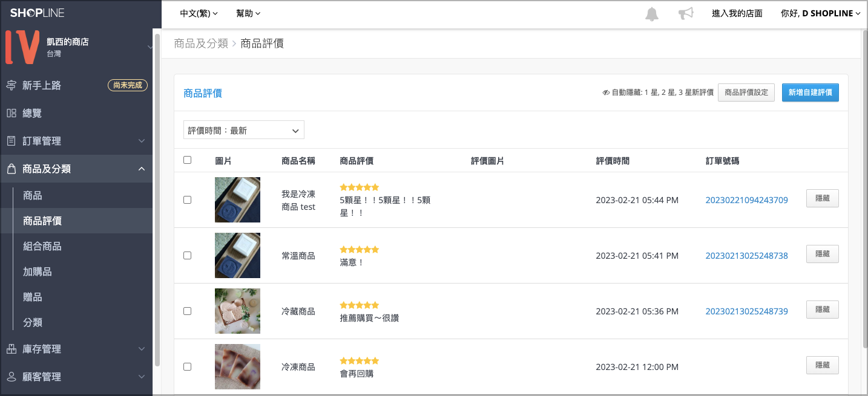Check the box for 常溫商品 review
Screen dimensions: 868x396
187,256
